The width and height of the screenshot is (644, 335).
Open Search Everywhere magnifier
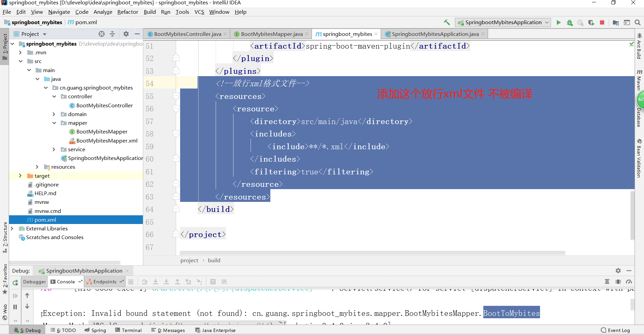638,22
